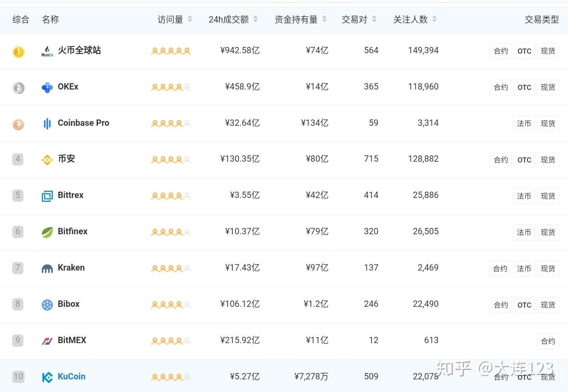
Task: Click the Huobi flame logo icon
Action: 47,51
